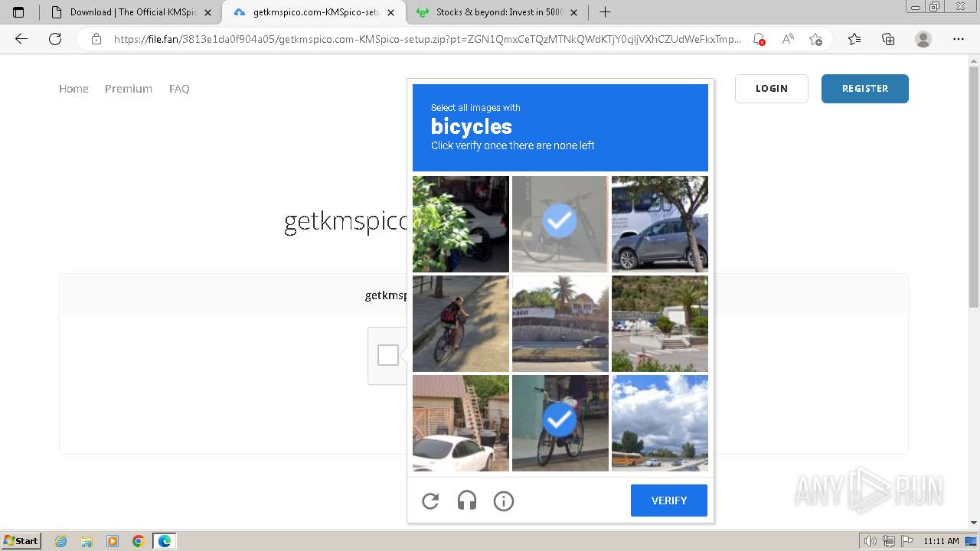Launch Chrome from taskbar

138,541
